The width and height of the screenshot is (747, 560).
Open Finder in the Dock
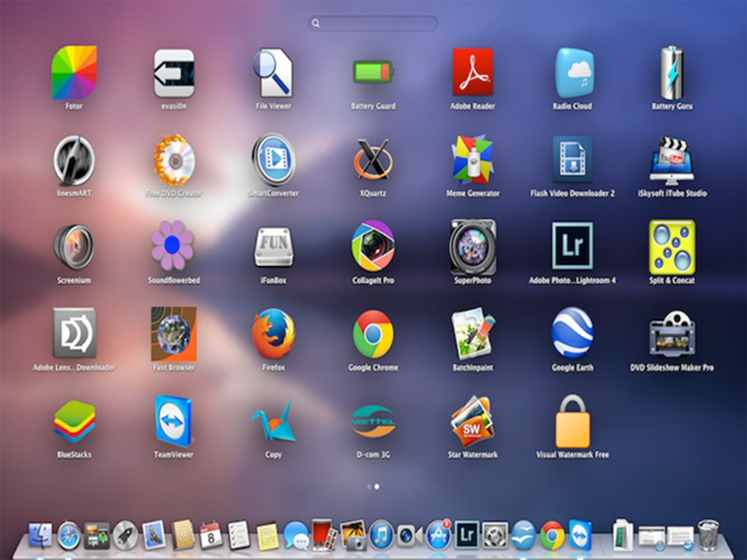pos(41,535)
